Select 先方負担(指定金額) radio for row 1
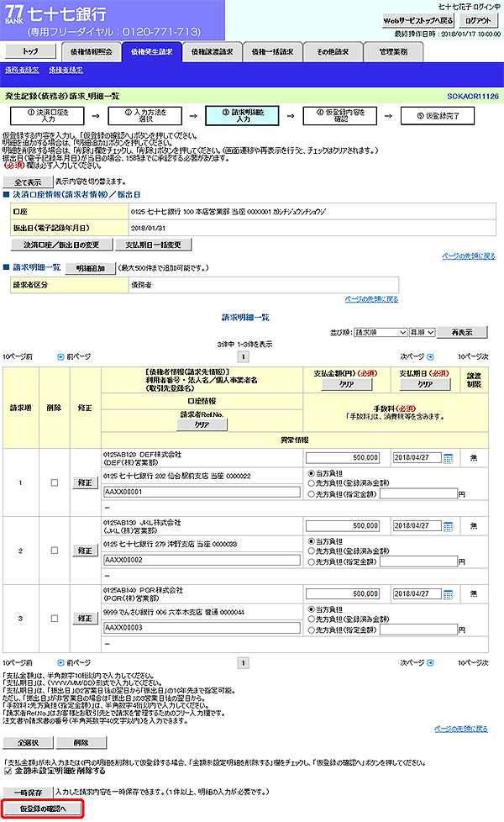The width and height of the screenshot is (504, 822). [311, 494]
